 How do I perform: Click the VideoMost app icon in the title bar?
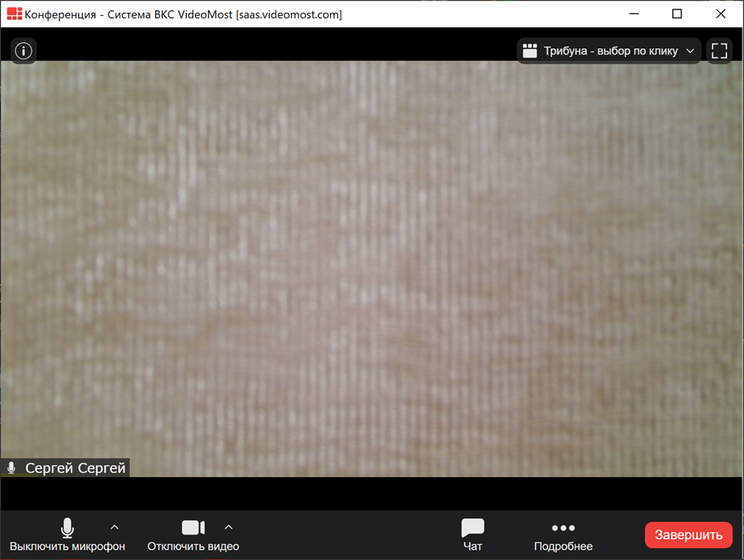14,13
